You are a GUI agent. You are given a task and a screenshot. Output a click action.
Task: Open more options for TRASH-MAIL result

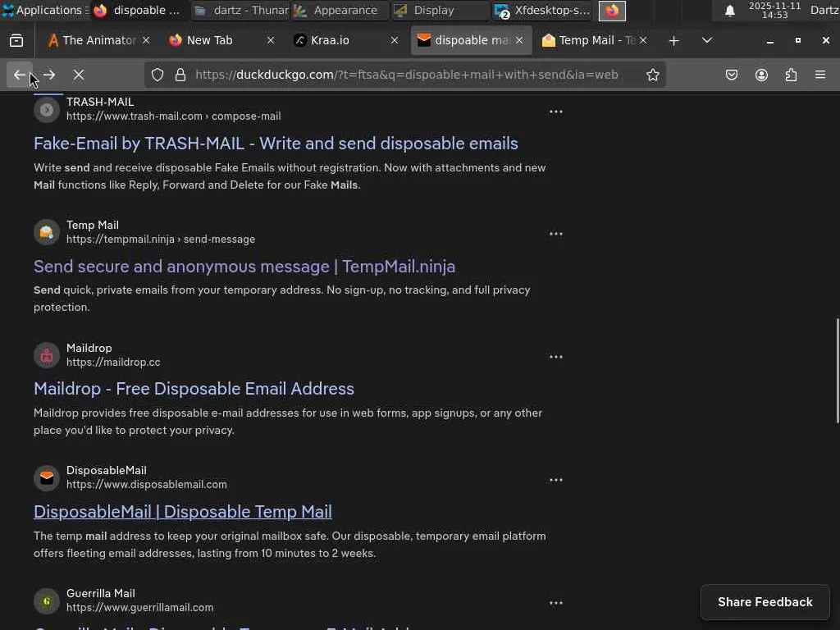pos(555,112)
